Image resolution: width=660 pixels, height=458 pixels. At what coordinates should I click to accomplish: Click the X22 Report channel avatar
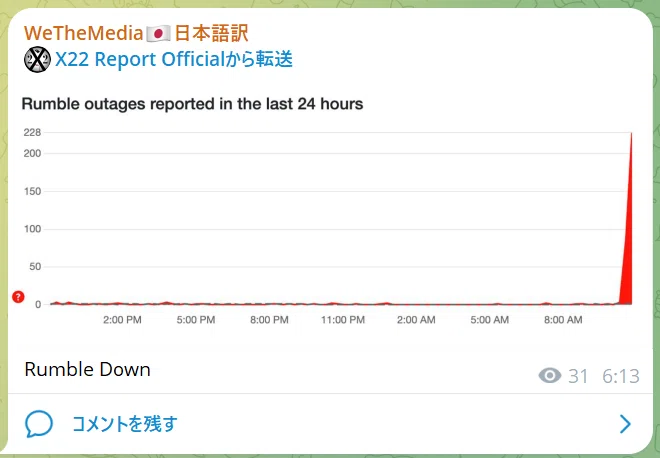point(37,59)
